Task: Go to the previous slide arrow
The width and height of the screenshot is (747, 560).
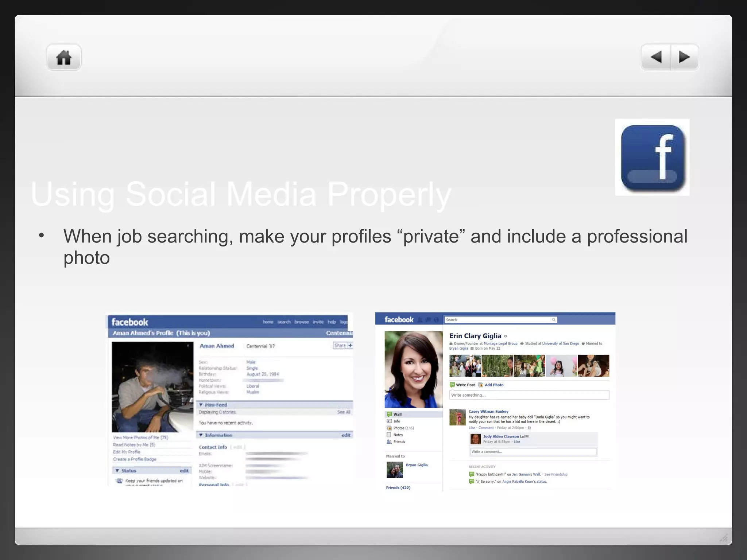Action: [656, 57]
